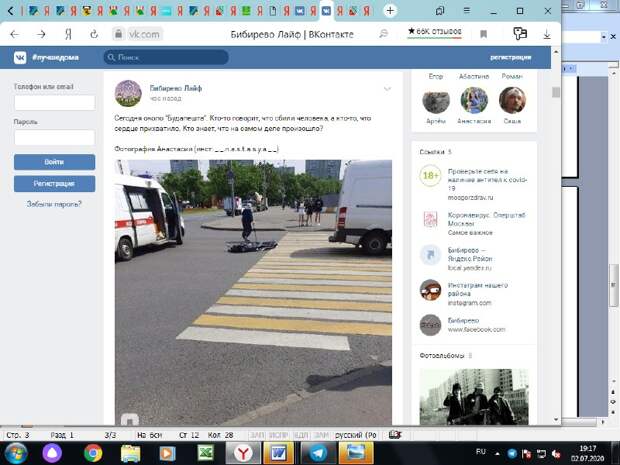Image resolution: width=620 pixels, height=465 pixels.
Task: Open the black-and-white photo album thumbnail
Action: click(x=474, y=397)
